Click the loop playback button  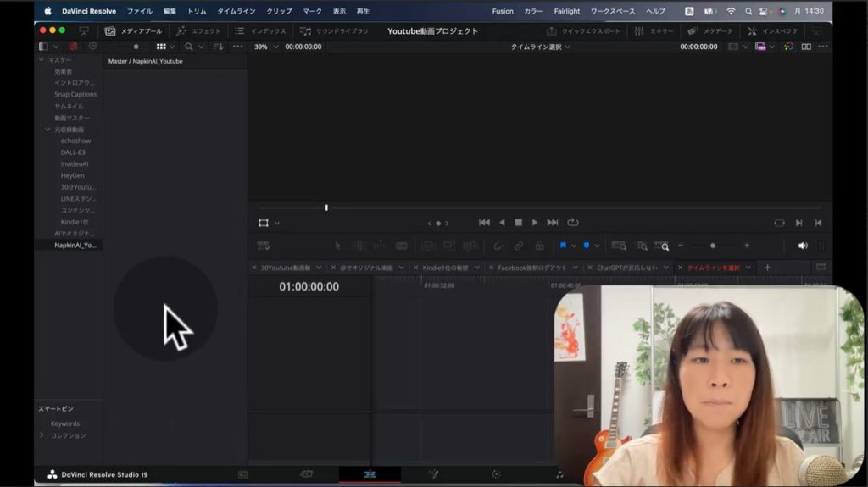[x=573, y=223]
